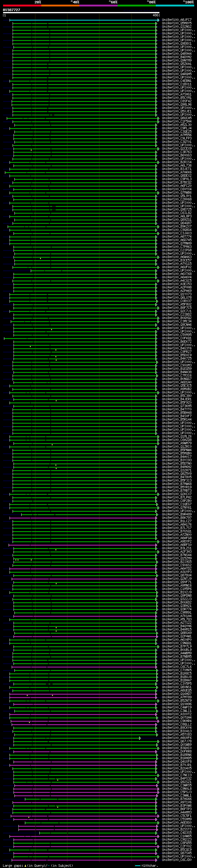
Task: Select hit label UniRef100_Q5XJE1
Action: [x=177, y=111]
